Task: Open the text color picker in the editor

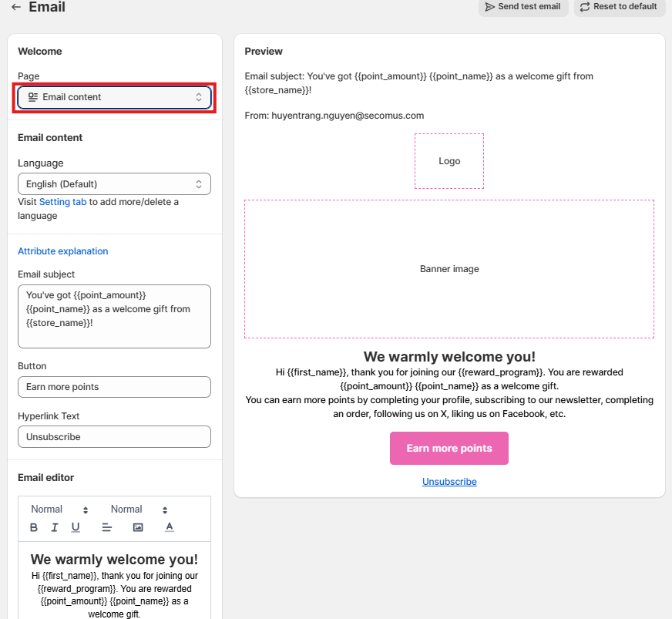Action: pyautogui.click(x=170, y=527)
